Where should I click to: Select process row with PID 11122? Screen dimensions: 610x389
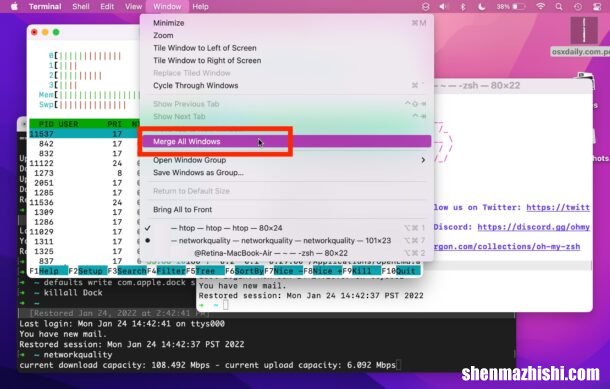(84, 163)
